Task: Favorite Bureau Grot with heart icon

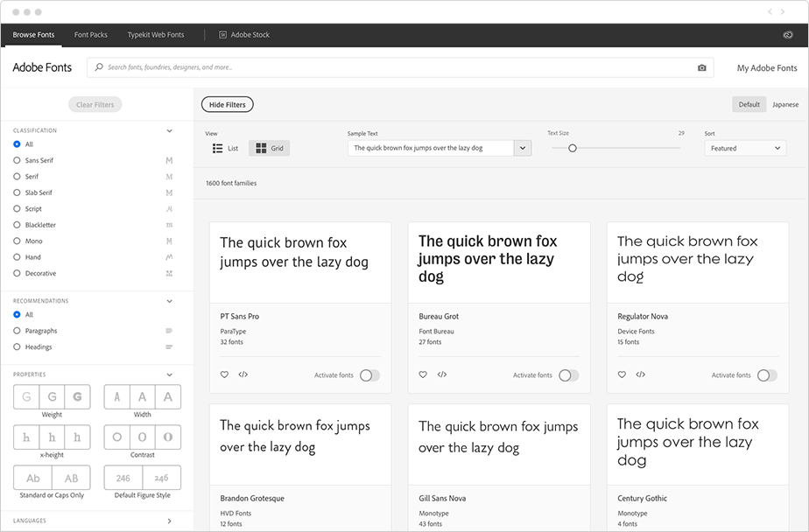Action: click(x=423, y=374)
